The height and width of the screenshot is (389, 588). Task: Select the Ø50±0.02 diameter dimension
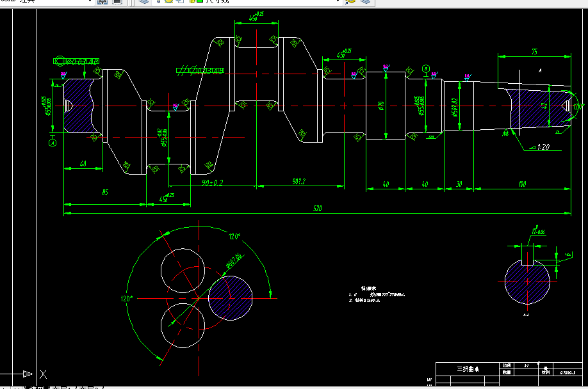(x=455, y=107)
